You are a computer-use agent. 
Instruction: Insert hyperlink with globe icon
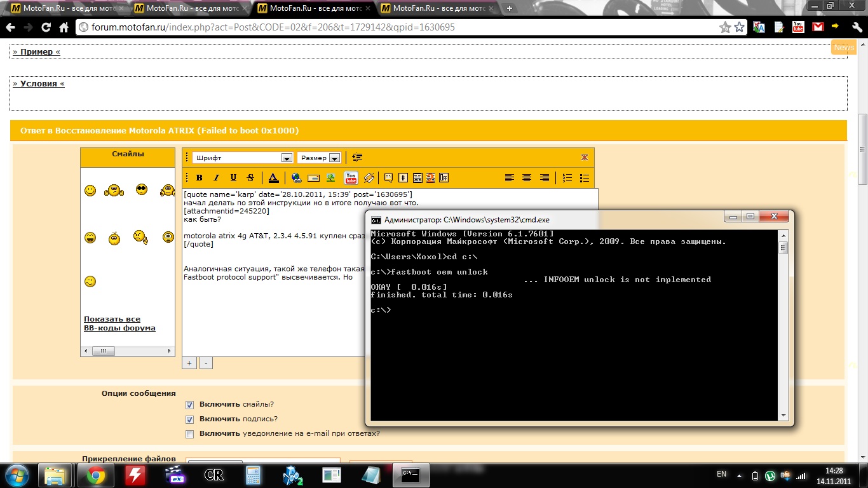(x=296, y=178)
